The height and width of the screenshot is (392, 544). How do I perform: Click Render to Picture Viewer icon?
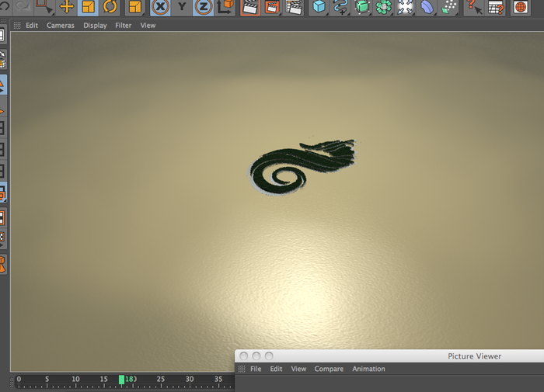click(x=272, y=6)
